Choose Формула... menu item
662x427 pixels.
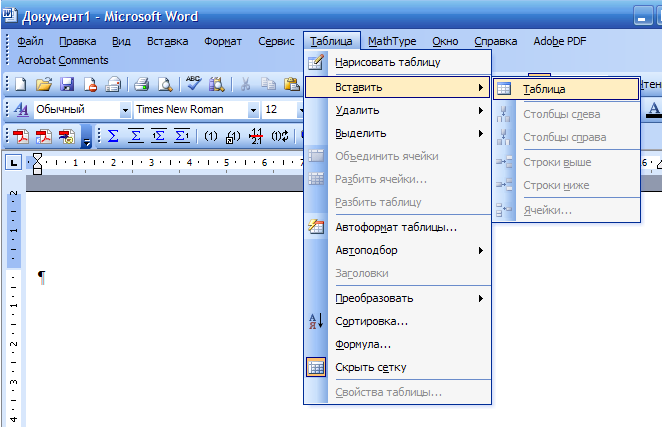coord(397,345)
